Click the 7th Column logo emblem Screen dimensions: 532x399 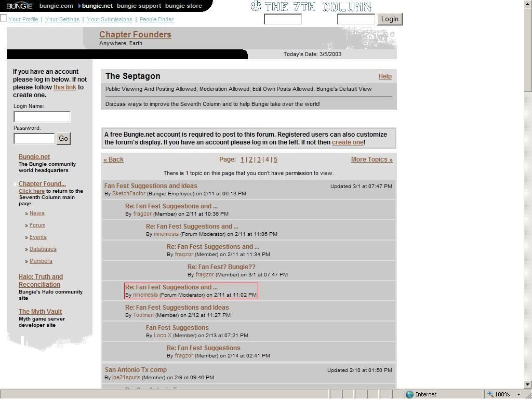256,6
